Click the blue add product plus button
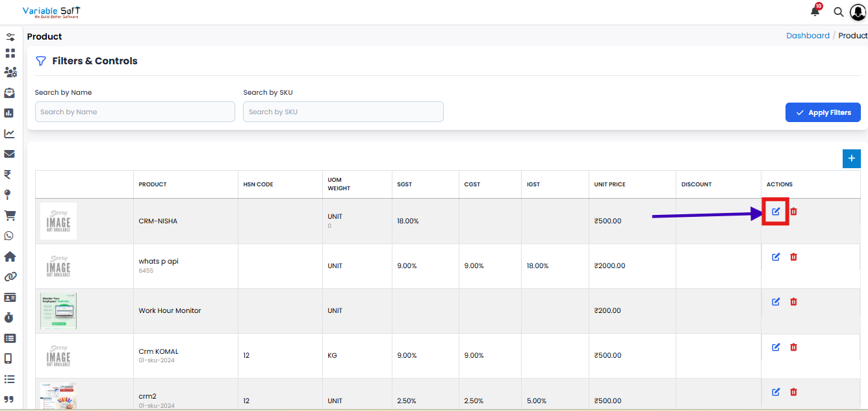 [851, 158]
